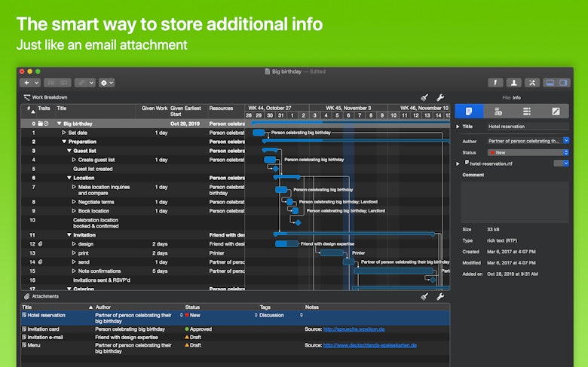Click the Book location task title

93,211
